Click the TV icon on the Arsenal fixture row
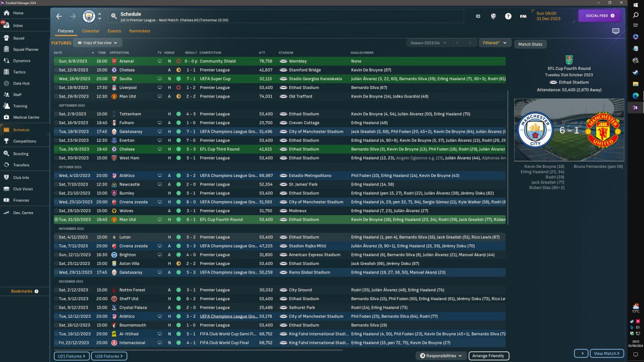 pos(159,61)
